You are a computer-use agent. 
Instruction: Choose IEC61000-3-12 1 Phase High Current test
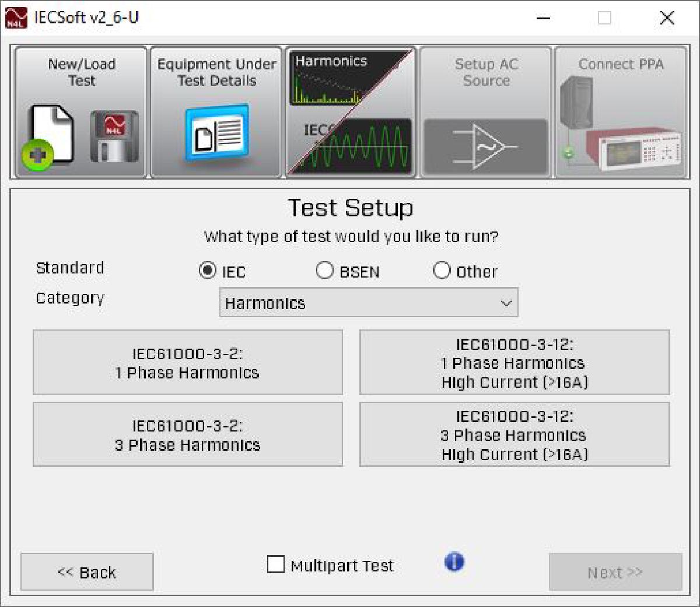(514, 362)
